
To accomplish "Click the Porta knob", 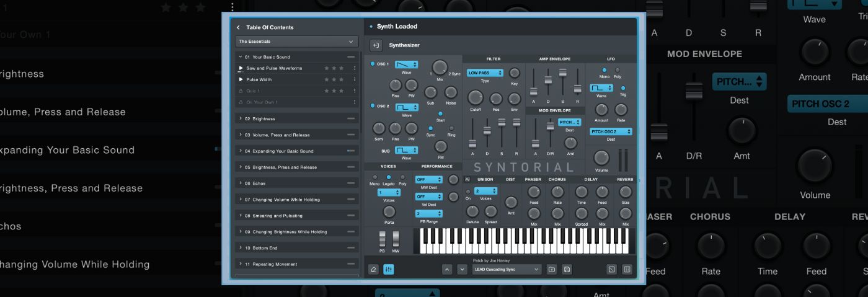I will [x=389, y=211].
